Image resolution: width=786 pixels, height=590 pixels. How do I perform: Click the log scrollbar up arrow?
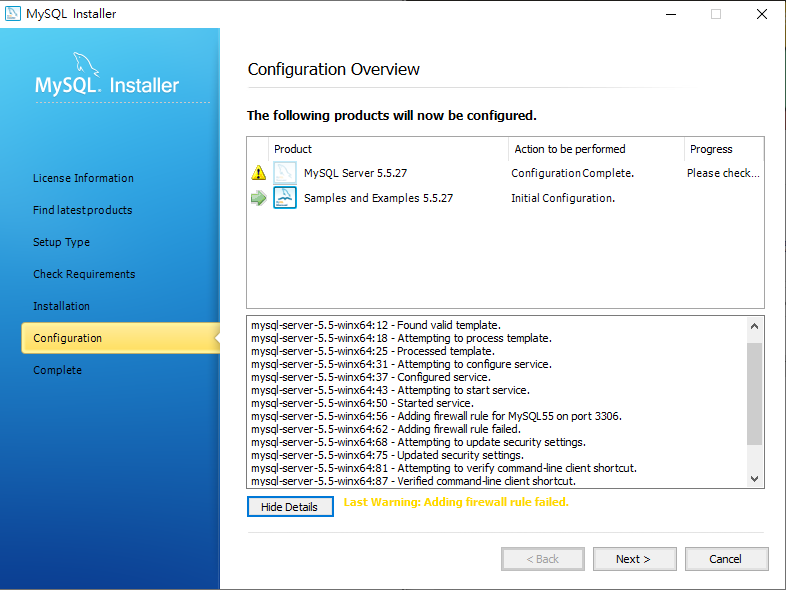pos(754,326)
